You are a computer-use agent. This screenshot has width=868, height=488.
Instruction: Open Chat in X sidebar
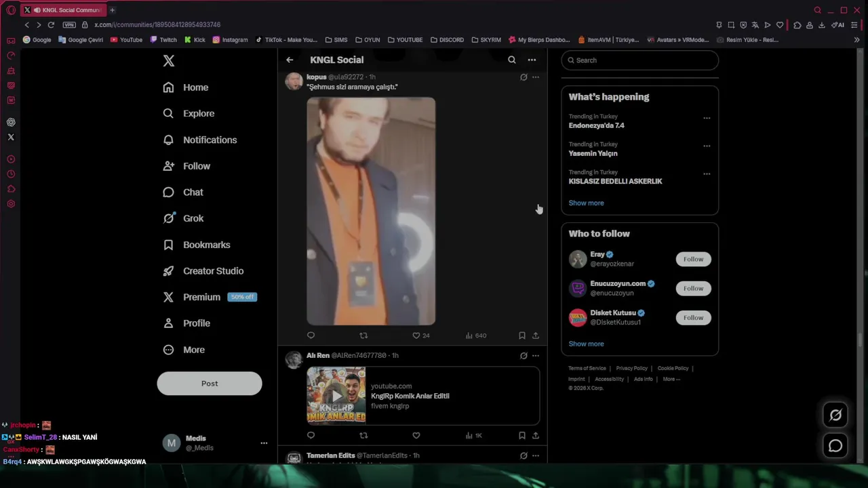(183, 192)
